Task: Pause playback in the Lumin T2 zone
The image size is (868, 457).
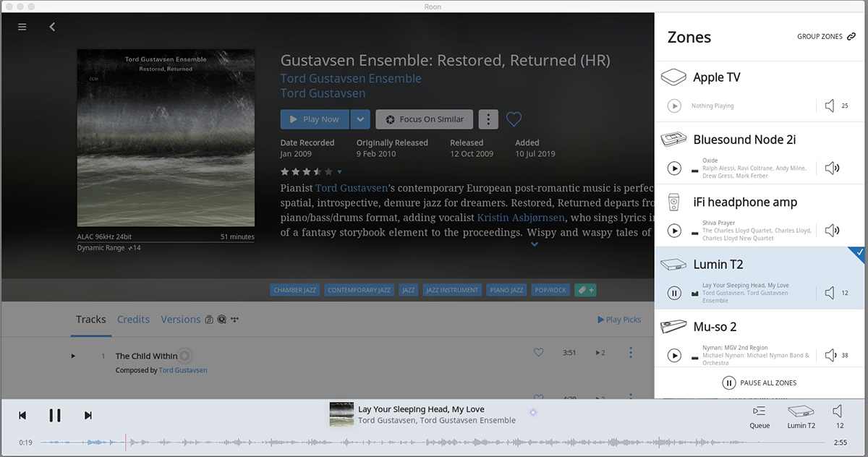Action: click(x=674, y=293)
